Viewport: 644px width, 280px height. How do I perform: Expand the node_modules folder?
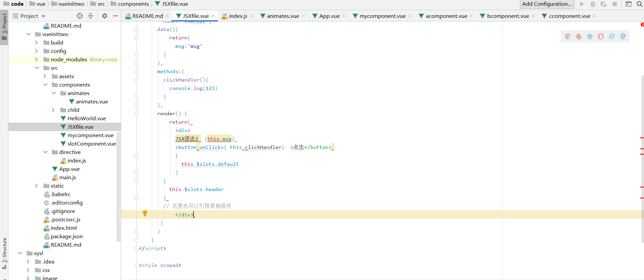(36, 59)
